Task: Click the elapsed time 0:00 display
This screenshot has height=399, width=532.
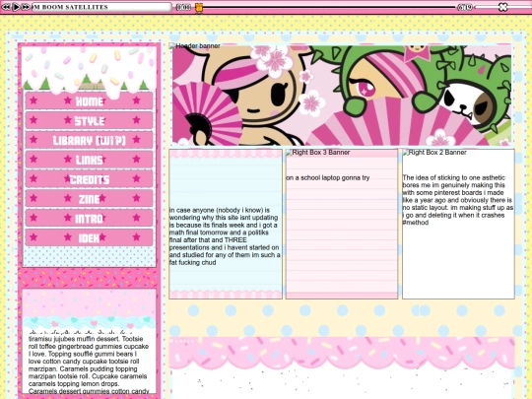Action: 183,7
